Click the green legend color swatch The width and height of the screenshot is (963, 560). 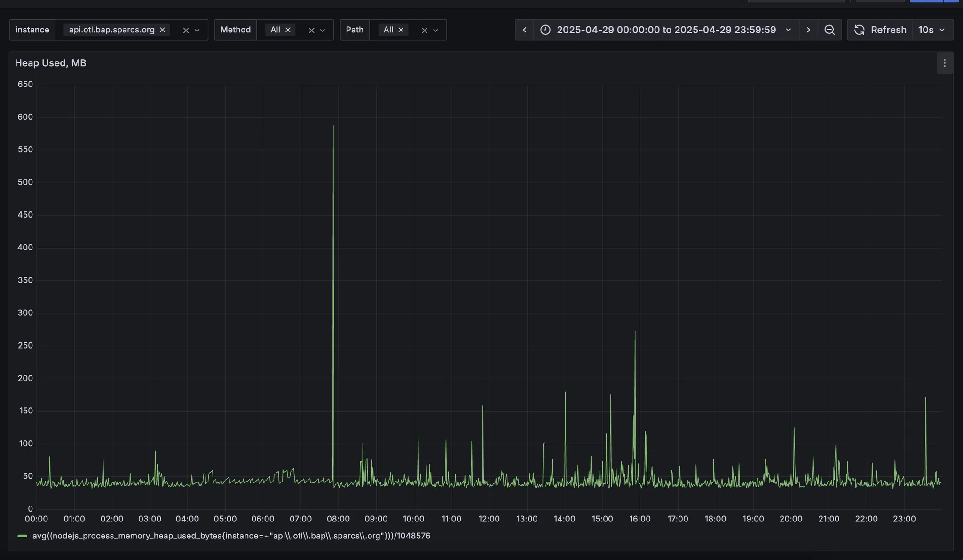pos(22,536)
